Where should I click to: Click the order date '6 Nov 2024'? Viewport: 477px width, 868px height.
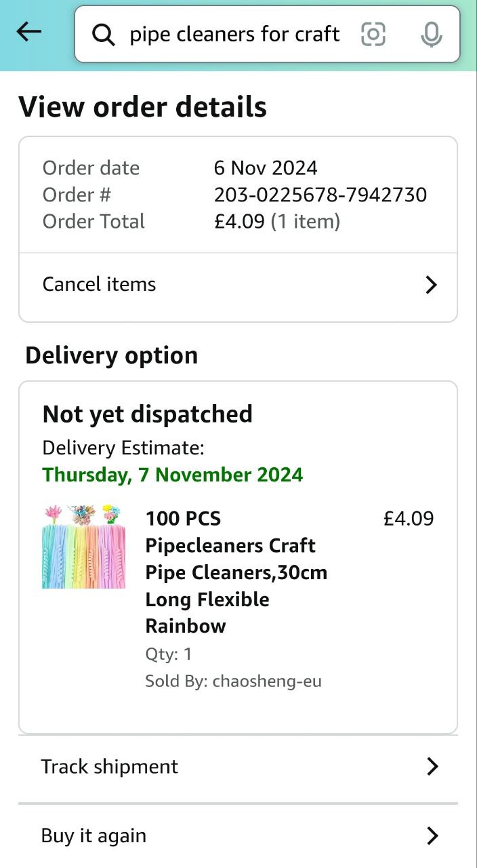tap(266, 168)
